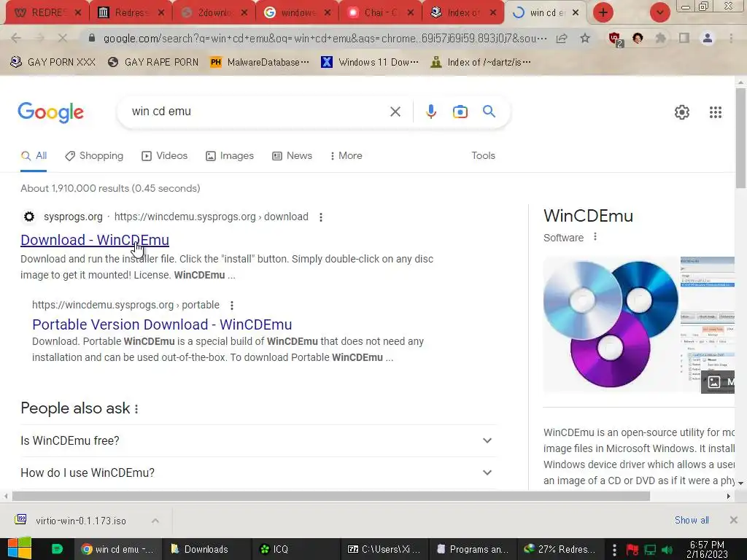Screen dimensions: 747x560
Task: Open the People also ask options dots
Action: click(x=136, y=409)
